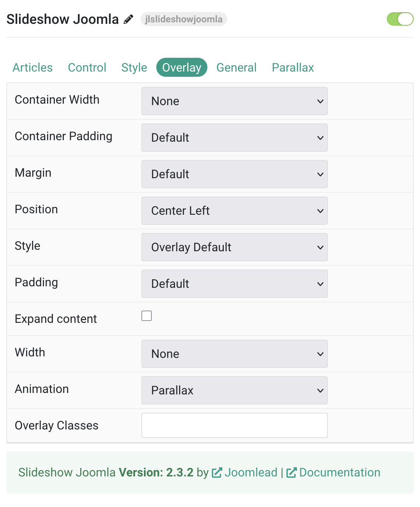Open the Joomlead link

coord(251,472)
